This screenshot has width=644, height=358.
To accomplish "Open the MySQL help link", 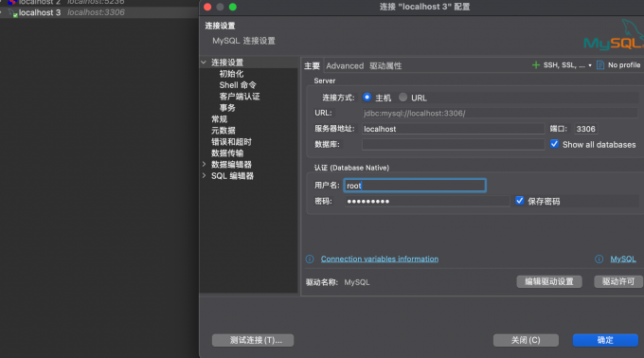I will pos(623,260).
